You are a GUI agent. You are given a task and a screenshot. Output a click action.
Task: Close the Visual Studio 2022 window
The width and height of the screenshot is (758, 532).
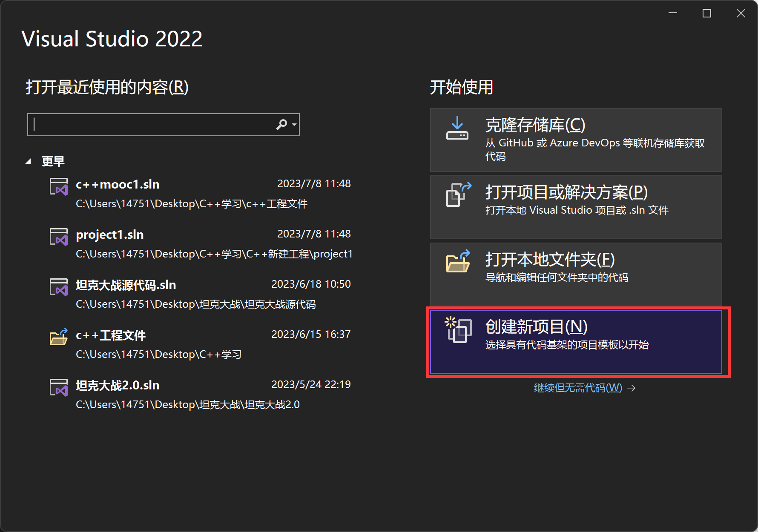pos(741,13)
